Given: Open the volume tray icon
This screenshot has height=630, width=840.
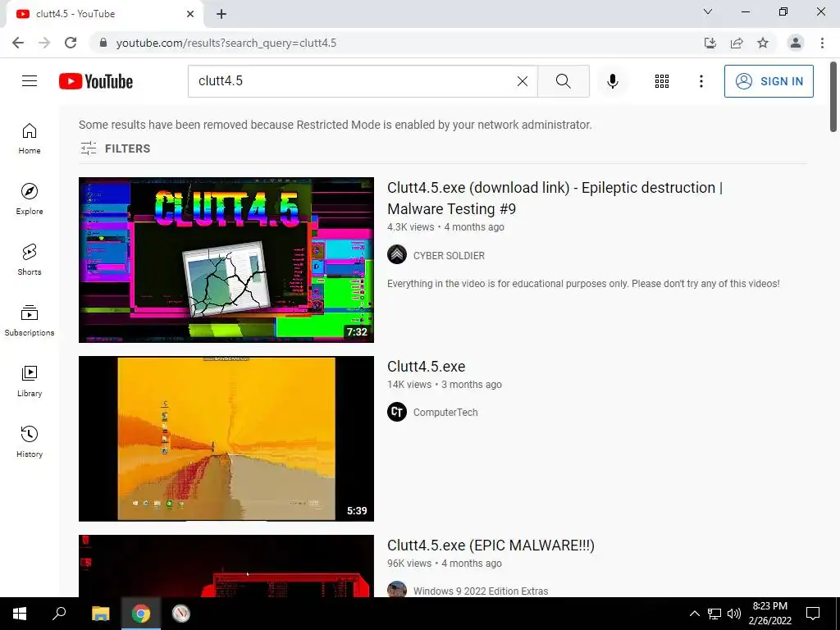Looking at the screenshot, I should pyautogui.click(x=734, y=614).
